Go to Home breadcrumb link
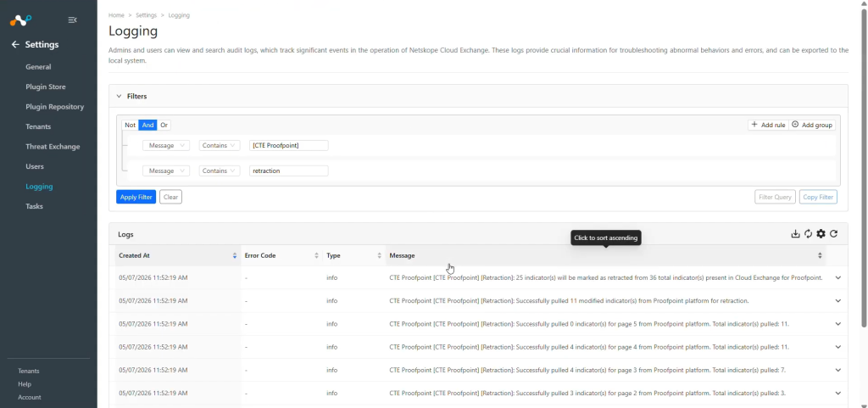Viewport: 868px width, 408px height. tap(116, 15)
